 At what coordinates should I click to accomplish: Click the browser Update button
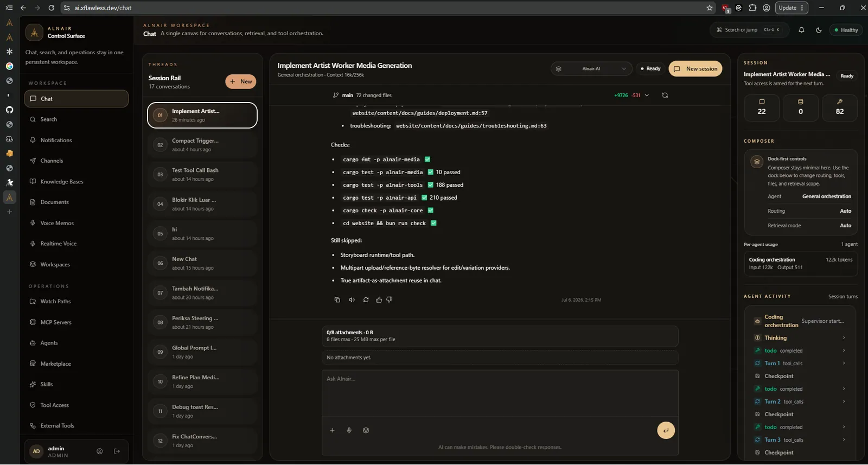click(x=792, y=8)
